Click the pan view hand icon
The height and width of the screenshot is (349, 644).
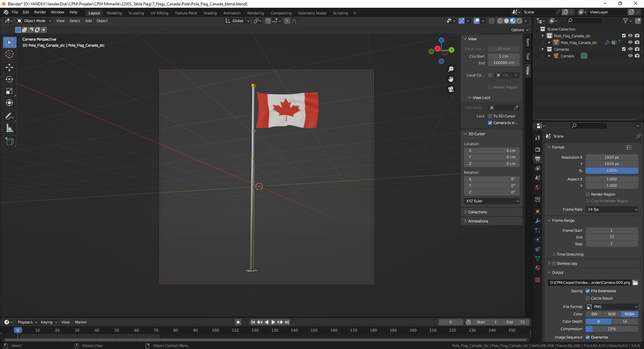(451, 79)
